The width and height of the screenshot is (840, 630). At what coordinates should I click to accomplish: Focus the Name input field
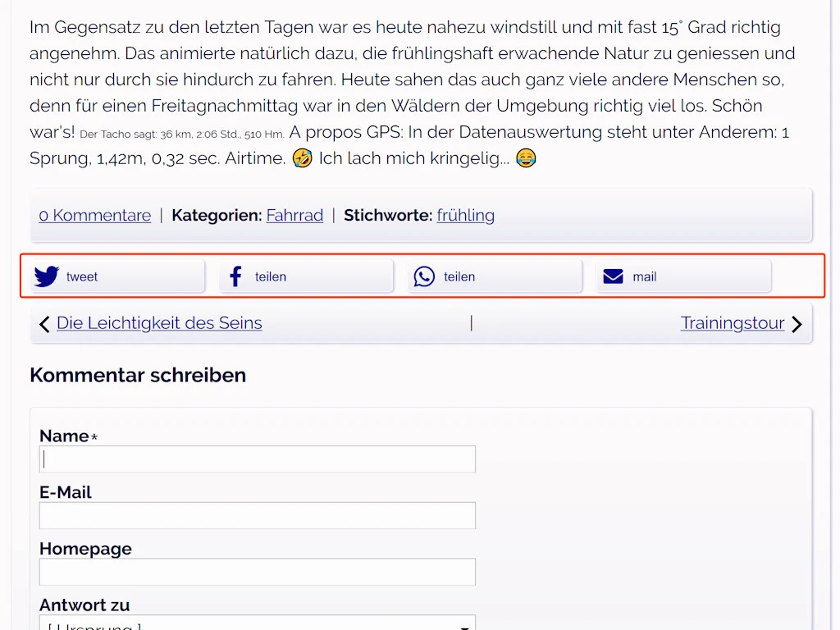(x=257, y=459)
